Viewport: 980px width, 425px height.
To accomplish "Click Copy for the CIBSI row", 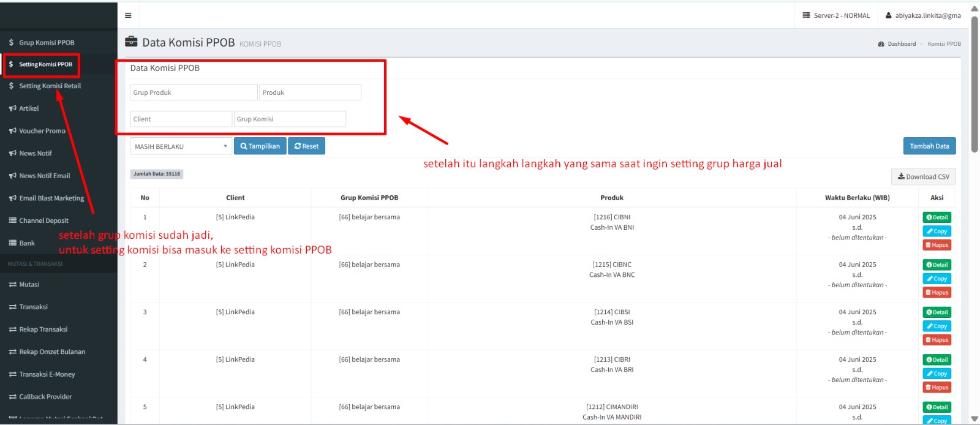I will click(937, 326).
